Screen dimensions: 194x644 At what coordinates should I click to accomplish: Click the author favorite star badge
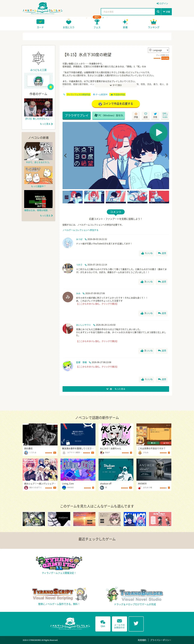pyautogui.click(x=51, y=87)
